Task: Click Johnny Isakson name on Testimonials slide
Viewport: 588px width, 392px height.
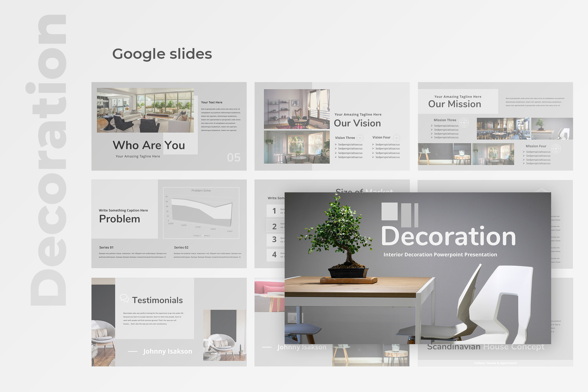Action: (168, 351)
